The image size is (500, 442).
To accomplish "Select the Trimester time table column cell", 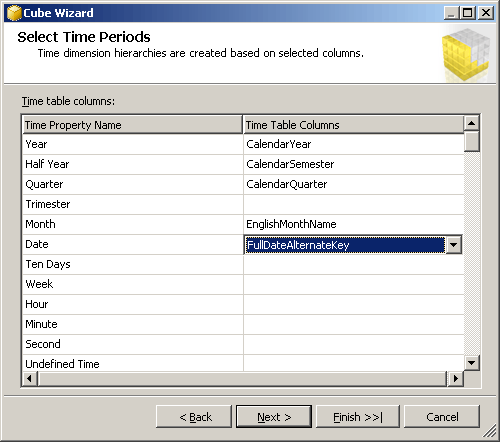I will click(354, 204).
